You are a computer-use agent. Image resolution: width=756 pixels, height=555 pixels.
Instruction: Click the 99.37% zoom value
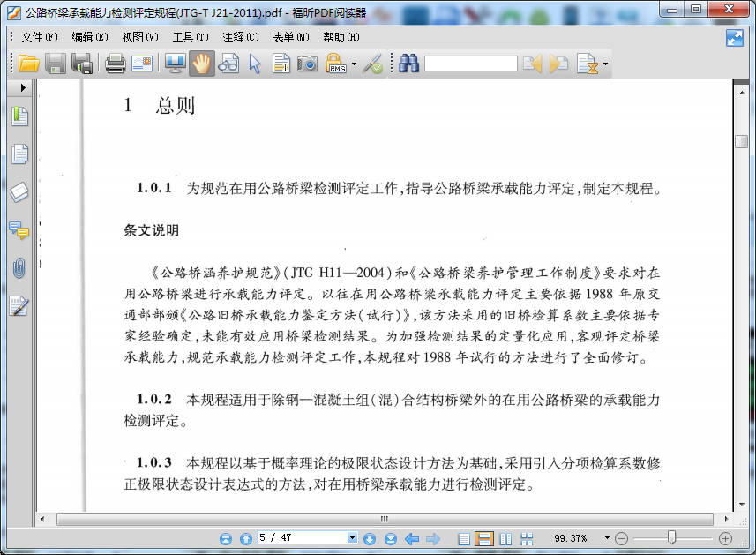click(x=571, y=538)
